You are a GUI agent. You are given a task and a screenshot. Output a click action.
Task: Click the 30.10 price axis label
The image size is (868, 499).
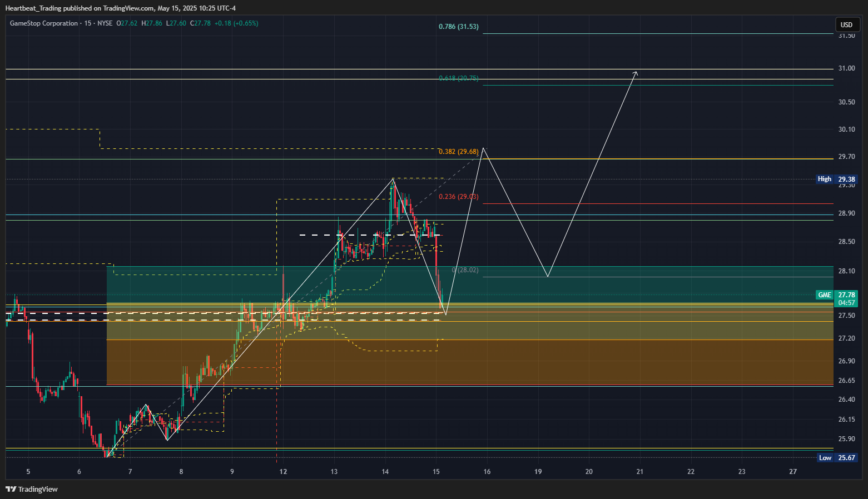(x=846, y=129)
